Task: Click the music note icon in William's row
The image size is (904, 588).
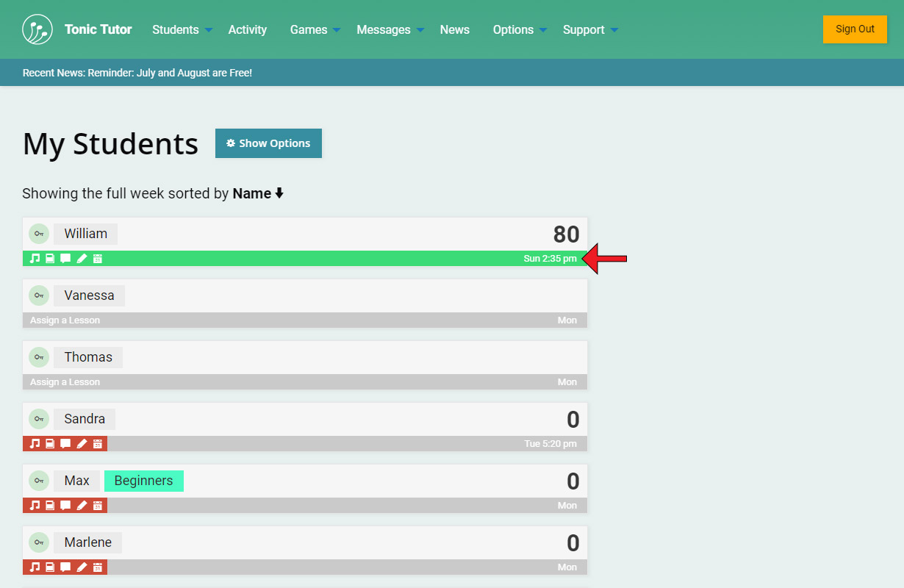Action: point(35,259)
